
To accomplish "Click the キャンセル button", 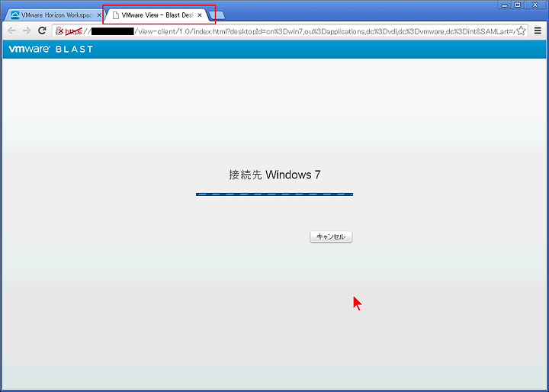I will pos(331,237).
